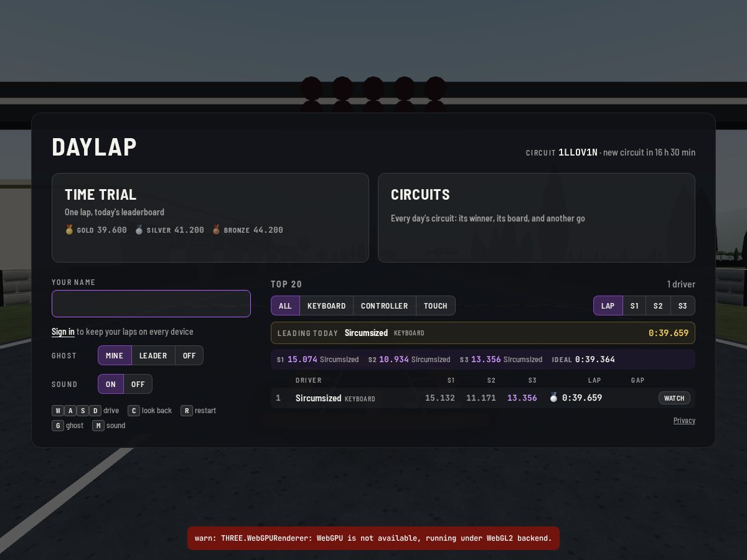The height and width of the screenshot is (560, 747).
Task: Filter leaderboard by ALL devices
Action: [x=285, y=306]
